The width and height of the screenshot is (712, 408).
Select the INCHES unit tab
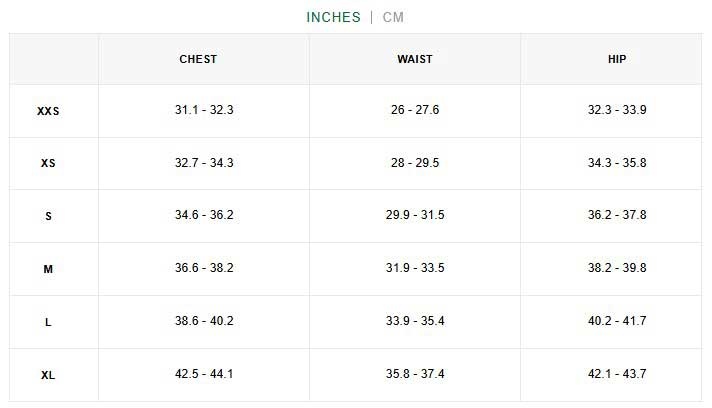[333, 17]
